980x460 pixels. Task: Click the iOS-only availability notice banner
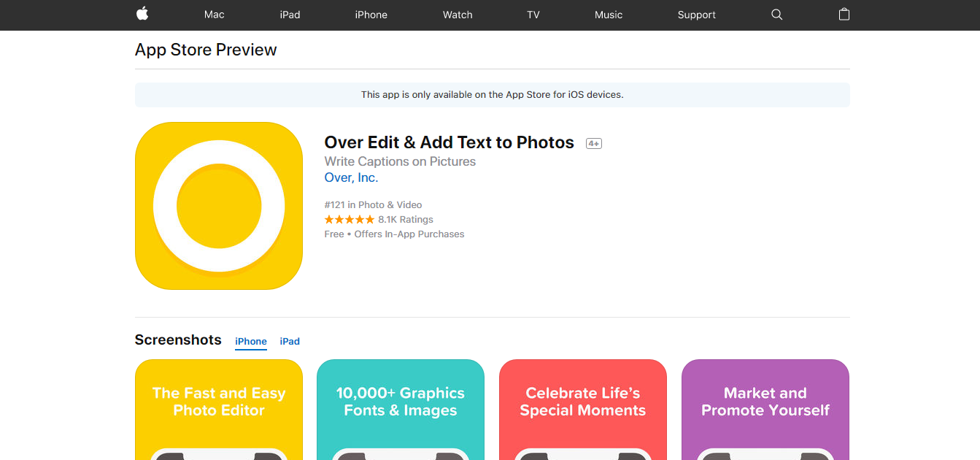pyautogui.click(x=493, y=95)
